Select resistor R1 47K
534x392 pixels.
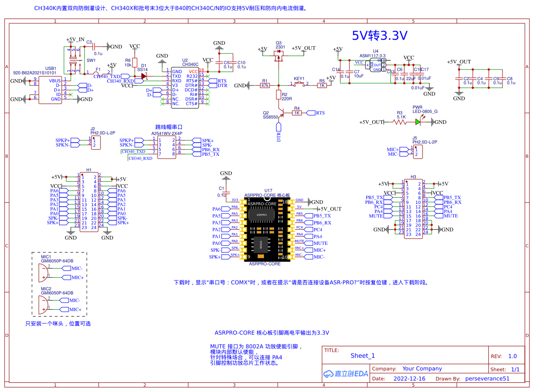coord(265,85)
